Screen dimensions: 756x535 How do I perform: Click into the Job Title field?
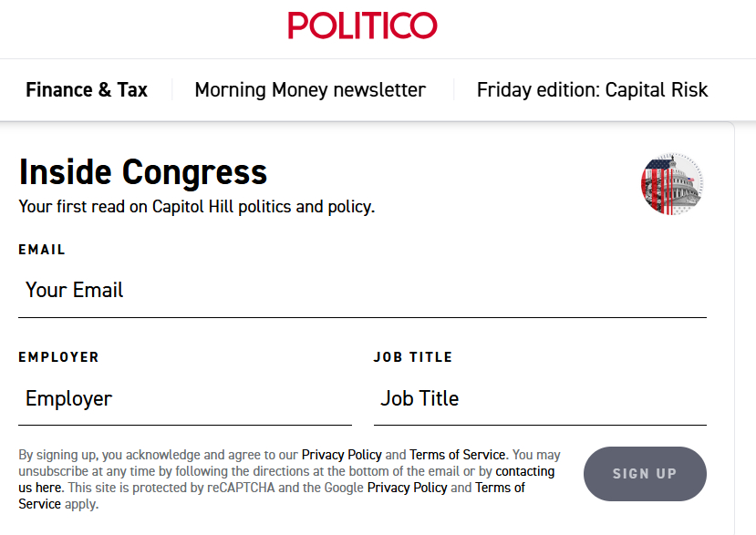click(540, 399)
